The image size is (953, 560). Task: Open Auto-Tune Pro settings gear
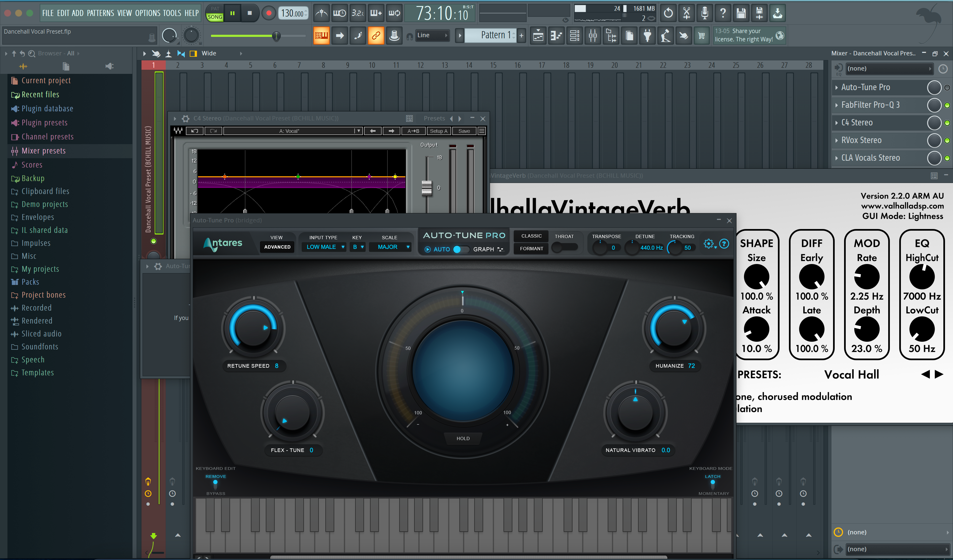coord(709,244)
